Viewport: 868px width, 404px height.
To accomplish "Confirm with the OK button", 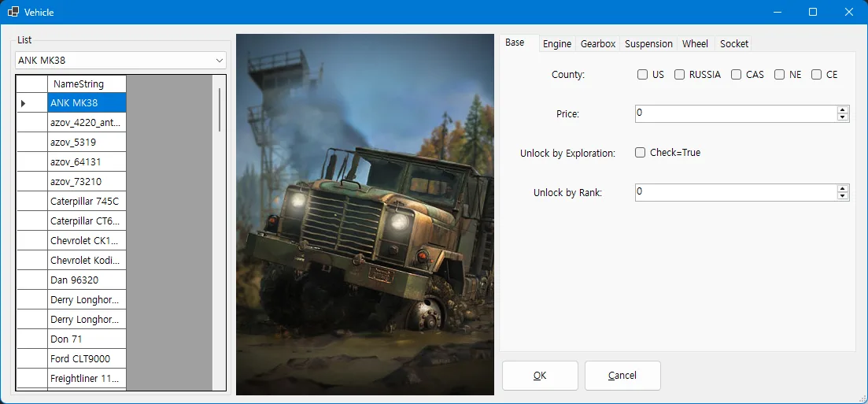I will [540, 376].
